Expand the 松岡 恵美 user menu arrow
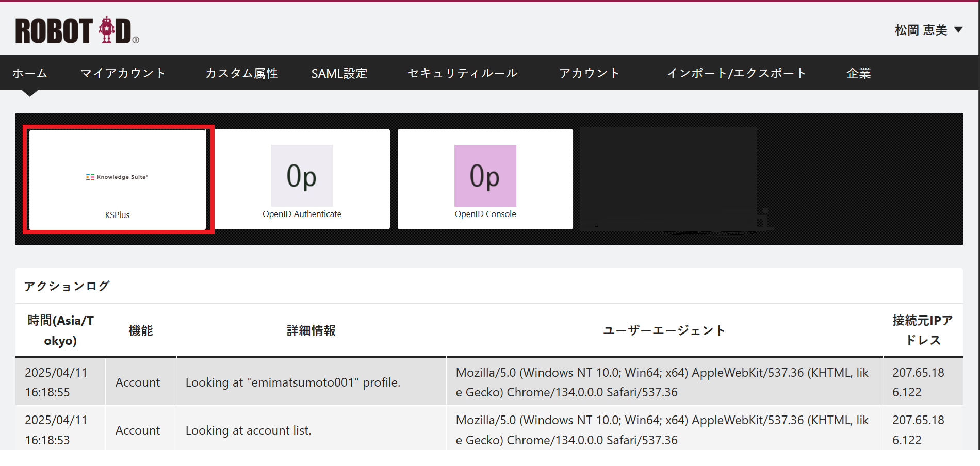The width and height of the screenshot is (980, 466). (958, 30)
